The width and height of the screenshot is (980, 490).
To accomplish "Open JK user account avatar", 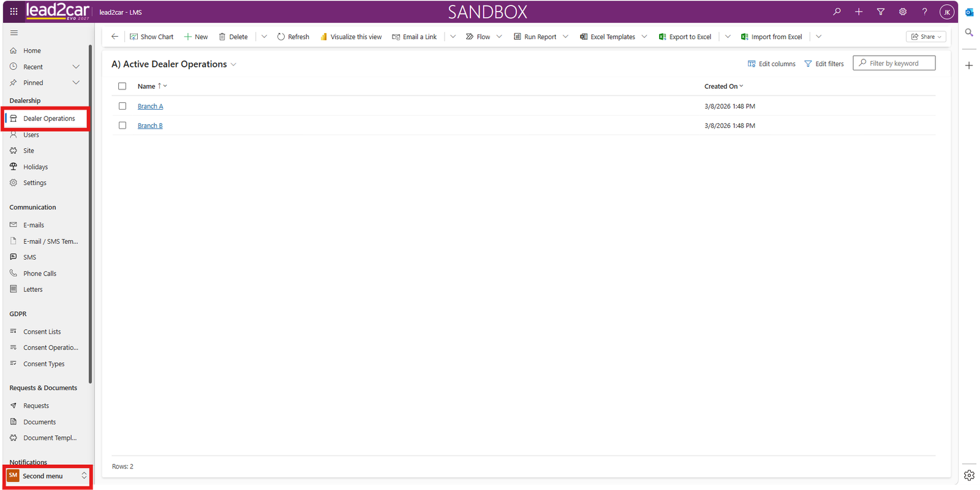I will click(x=947, y=12).
